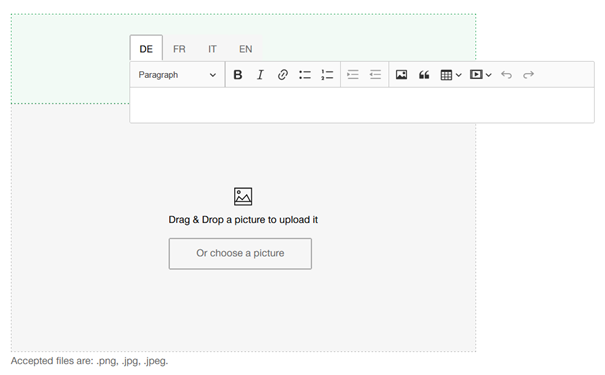Create a numbered list
The width and height of the screenshot is (605, 375).
[x=327, y=74]
